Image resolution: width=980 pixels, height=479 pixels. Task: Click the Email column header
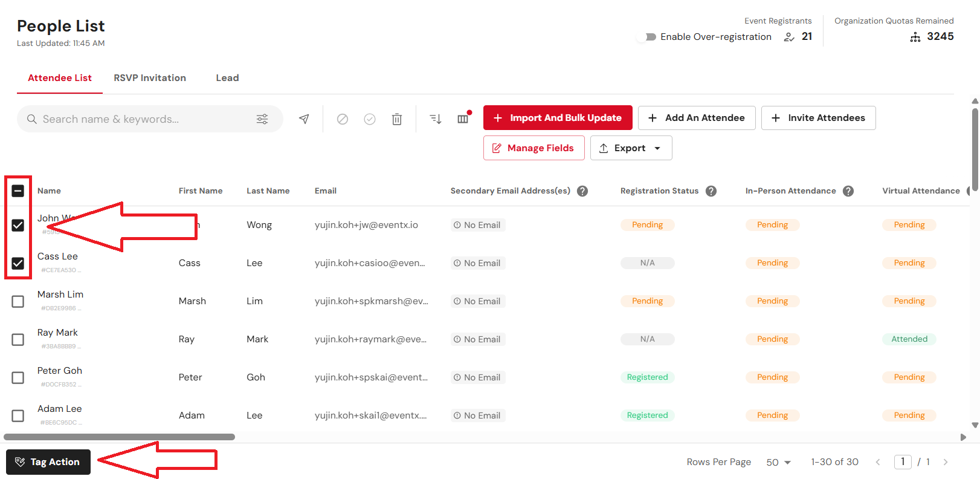pyautogui.click(x=326, y=191)
